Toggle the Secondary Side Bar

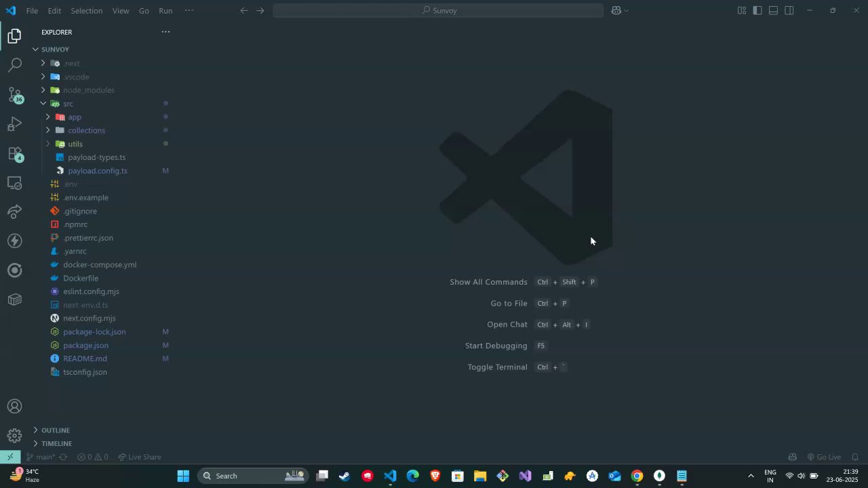coord(789,10)
